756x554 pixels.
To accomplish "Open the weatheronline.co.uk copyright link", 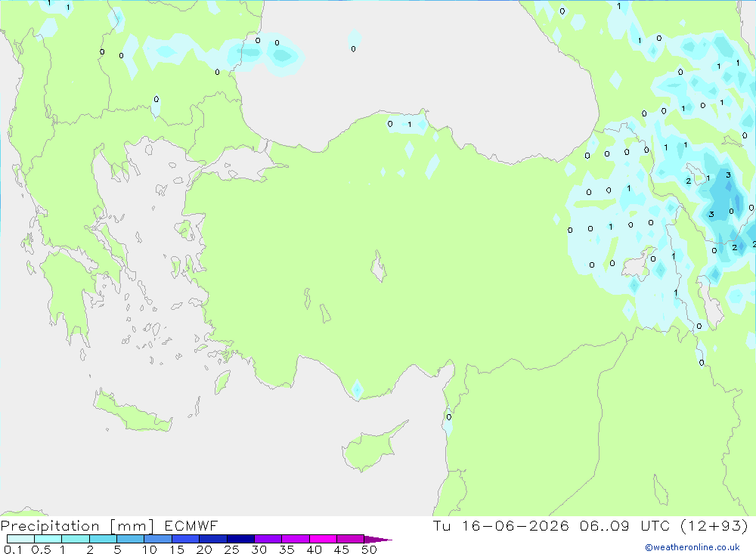I will pos(692,547).
